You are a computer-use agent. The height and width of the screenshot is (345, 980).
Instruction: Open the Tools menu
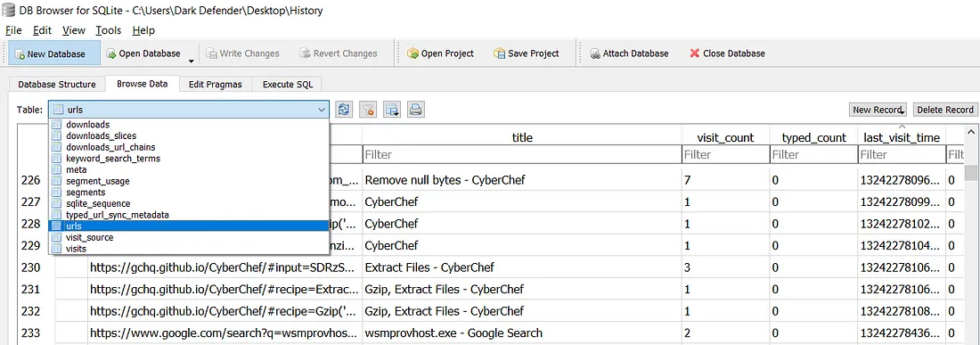109,30
